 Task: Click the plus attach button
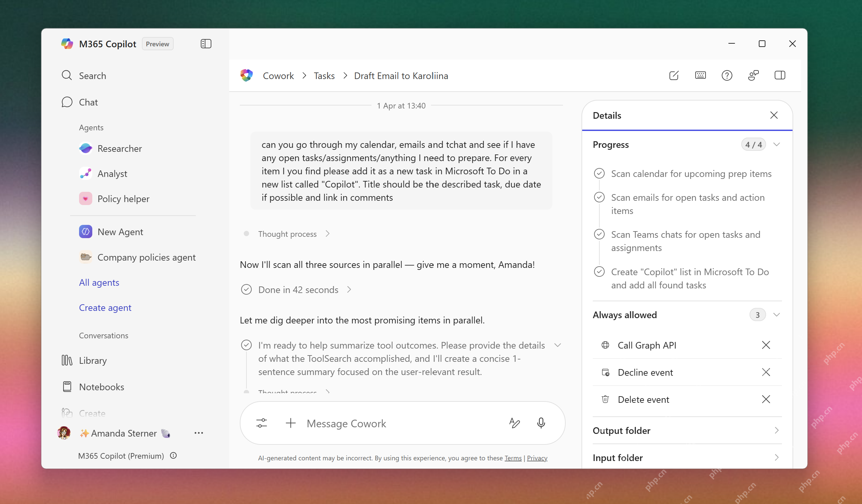pos(291,423)
